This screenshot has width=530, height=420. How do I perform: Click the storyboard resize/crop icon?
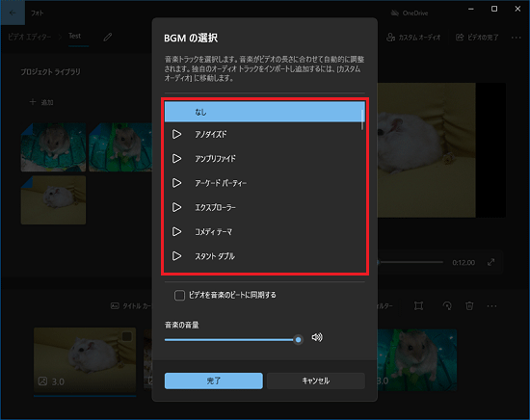click(418, 306)
